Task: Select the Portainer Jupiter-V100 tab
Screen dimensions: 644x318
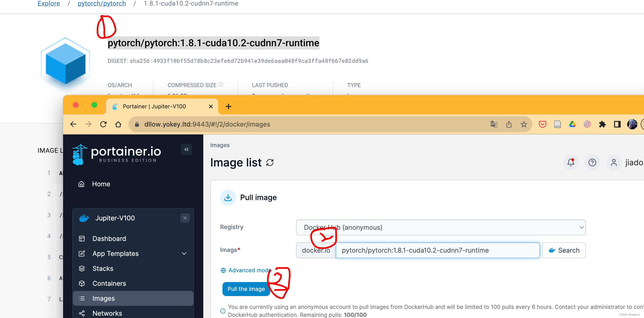Action: [x=154, y=106]
